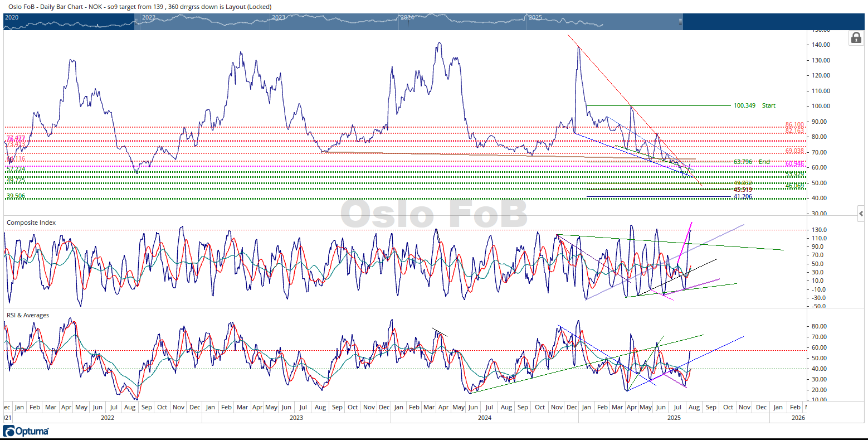Select the RSI & Averages pane label
The height and width of the screenshot is (440, 868).
[x=28, y=315]
